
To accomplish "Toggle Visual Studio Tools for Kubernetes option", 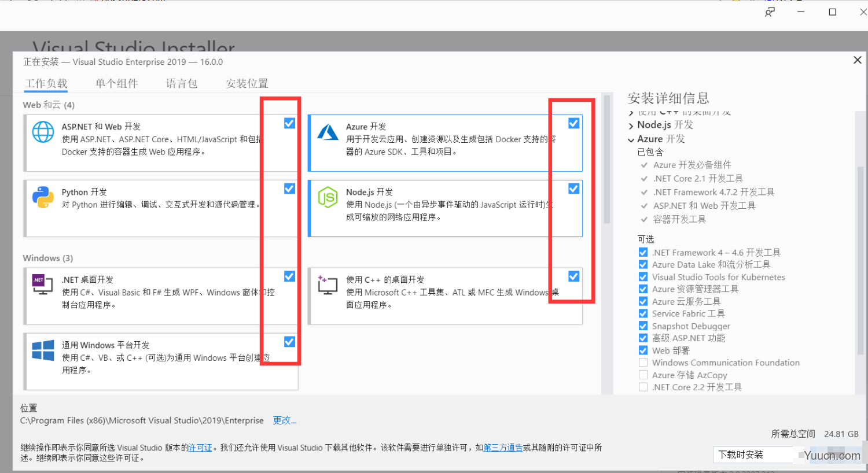I will pyautogui.click(x=643, y=277).
